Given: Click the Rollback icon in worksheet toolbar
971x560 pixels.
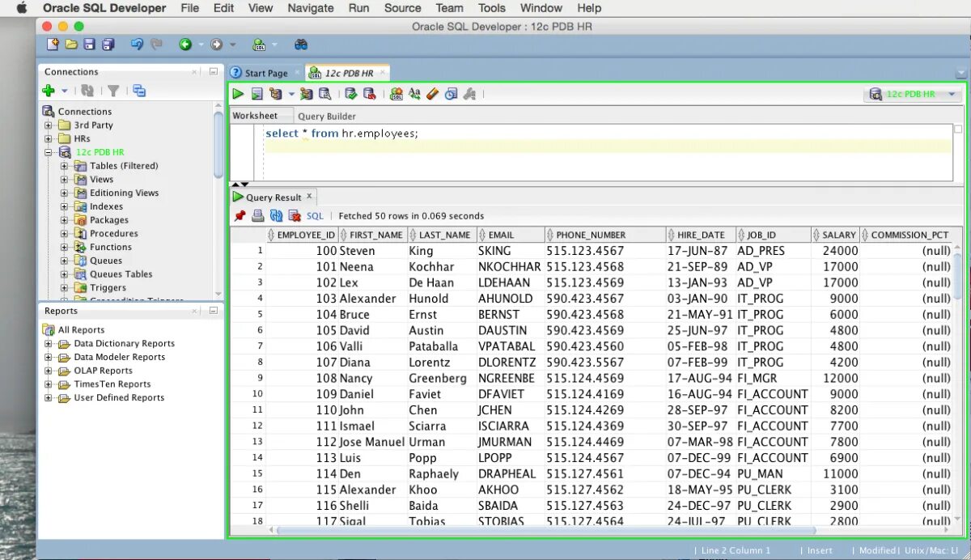Looking at the screenshot, I should pos(369,94).
